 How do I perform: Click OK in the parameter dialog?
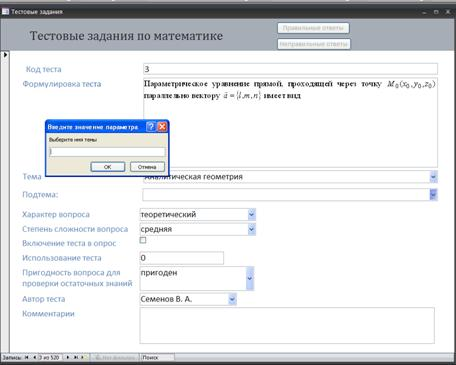tap(108, 167)
